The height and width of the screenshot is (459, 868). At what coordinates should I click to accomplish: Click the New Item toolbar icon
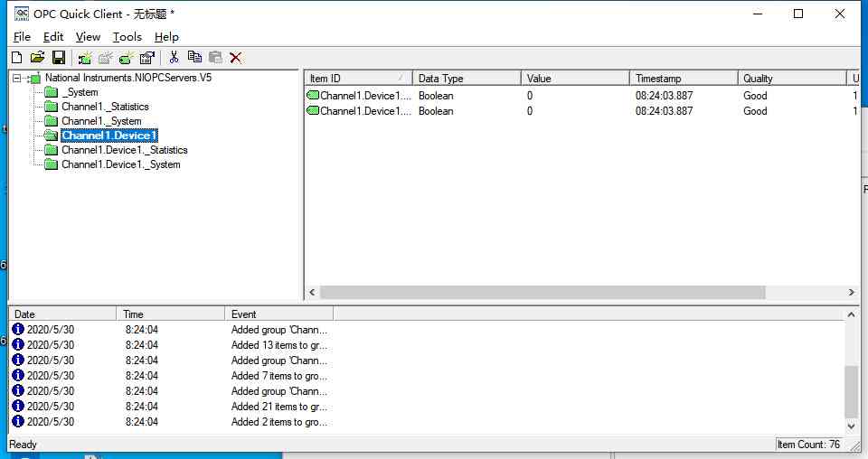[x=127, y=58]
